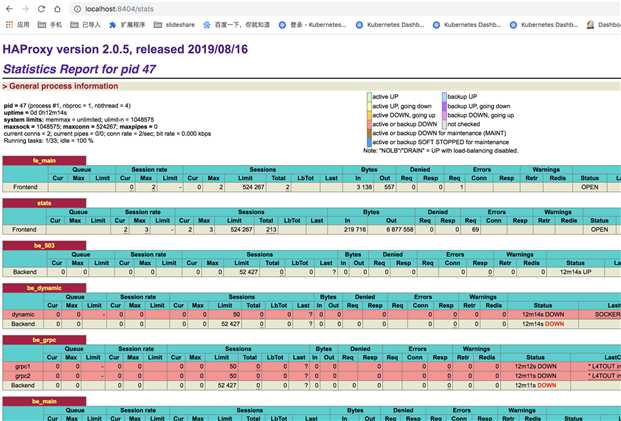Select the Frontend row in stats table
621x421 pixels.
[312, 229]
